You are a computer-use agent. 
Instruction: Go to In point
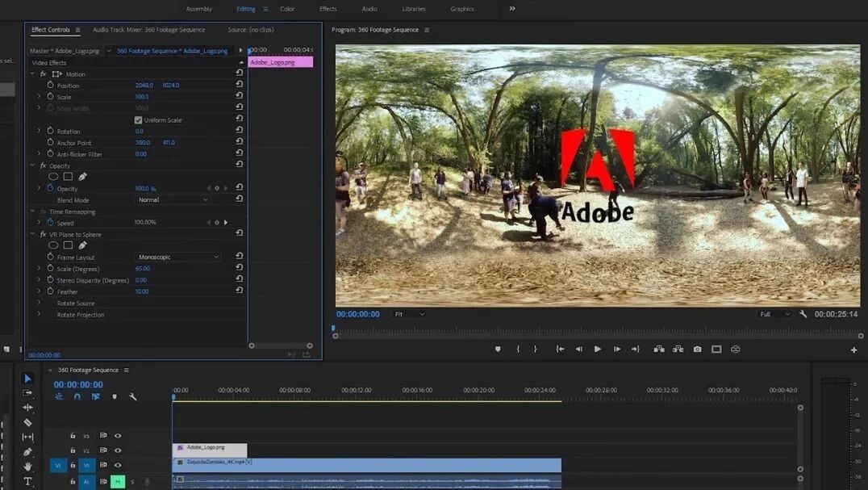click(x=560, y=350)
